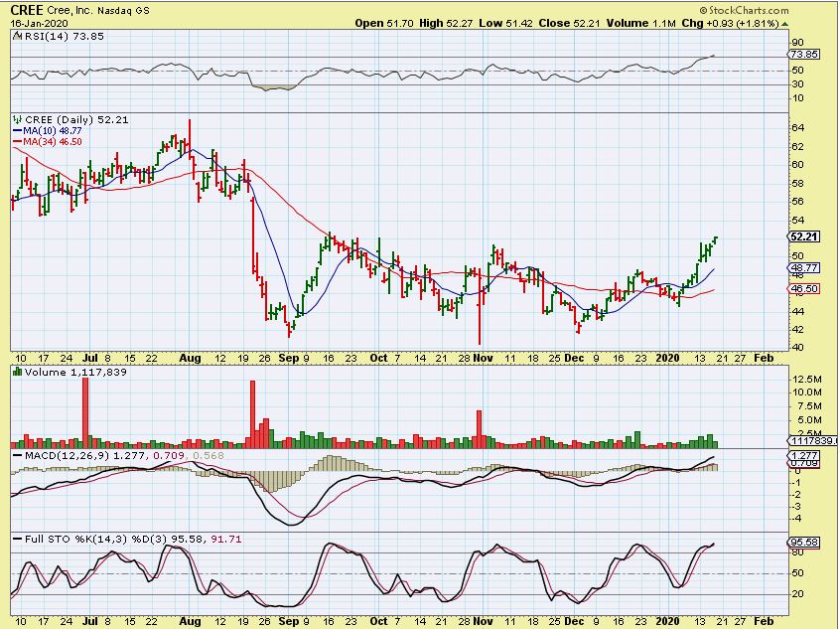Click the red MA(34) legend line marker
The image size is (840, 629).
17,141
